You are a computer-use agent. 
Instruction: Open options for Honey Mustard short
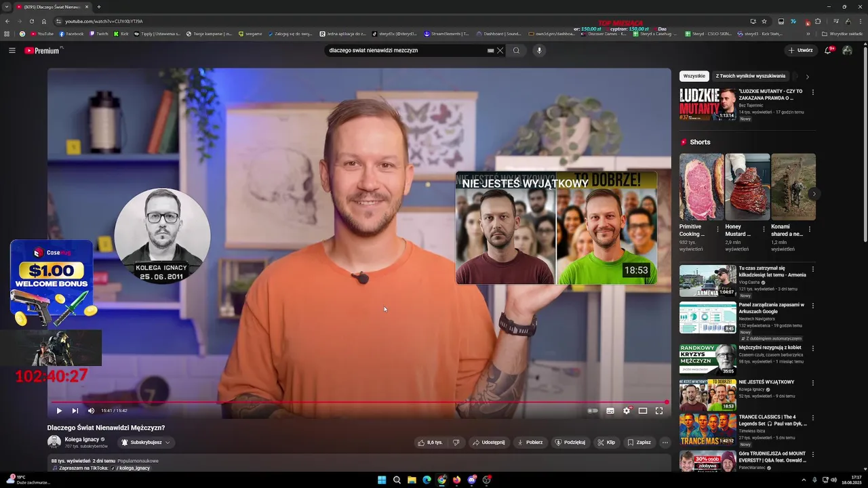pyautogui.click(x=764, y=229)
